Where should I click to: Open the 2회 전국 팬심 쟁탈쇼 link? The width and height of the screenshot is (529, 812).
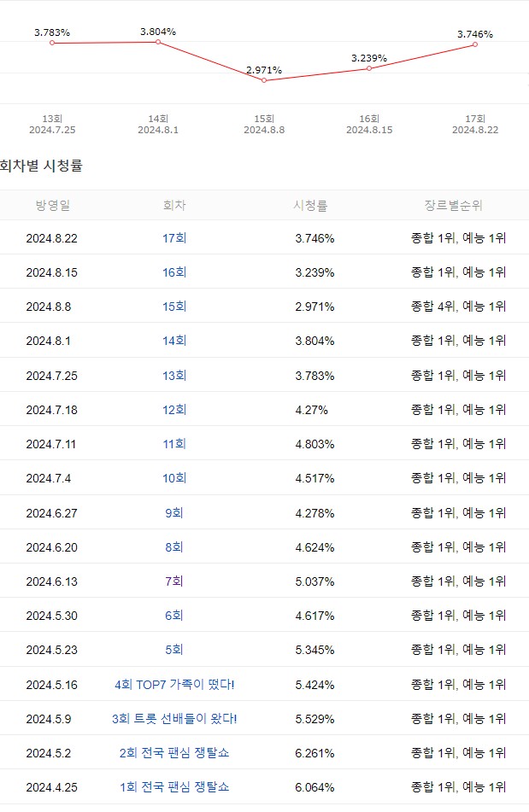click(x=174, y=753)
